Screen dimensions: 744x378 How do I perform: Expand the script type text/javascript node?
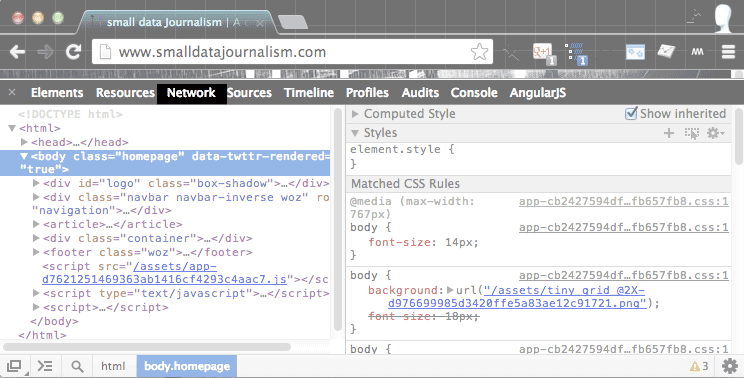36,293
